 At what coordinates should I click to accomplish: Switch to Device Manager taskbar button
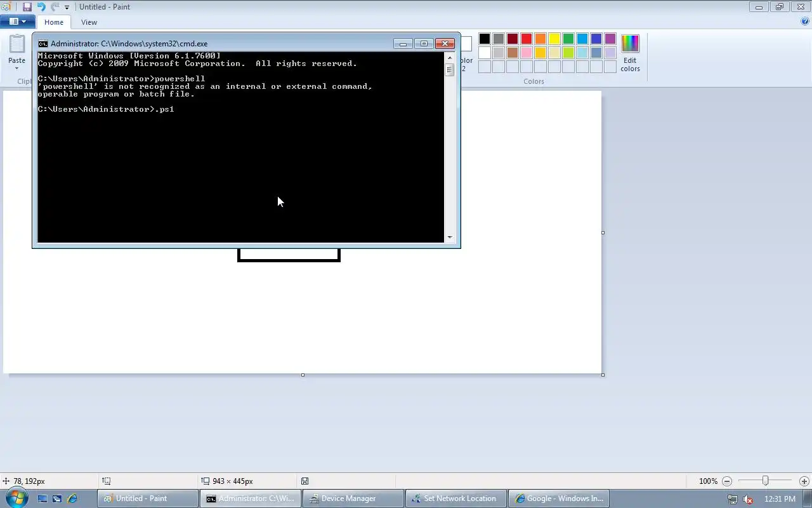coord(353,498)
